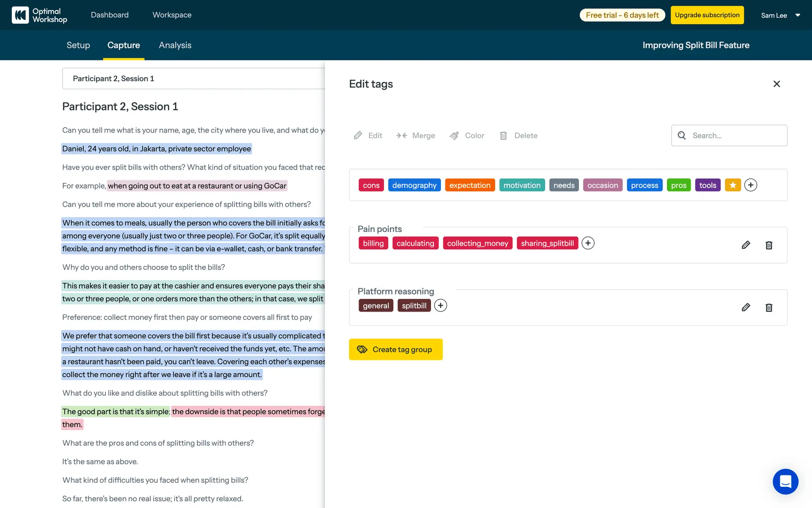This screenshot has width=812, height=508.
Task: Go to the Setup tab
Action: coord(78,45)
